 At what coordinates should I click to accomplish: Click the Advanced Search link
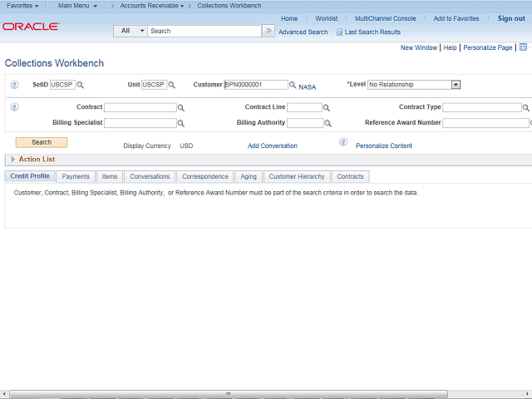303,32
